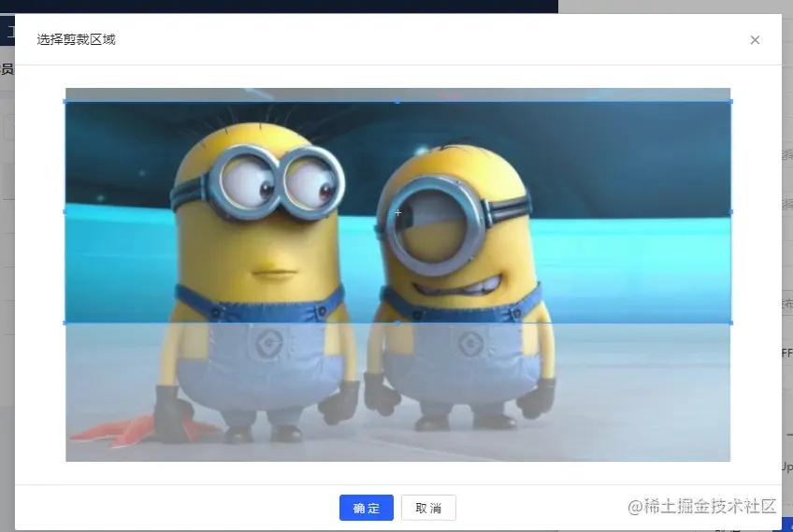Select the bottom-center crop handle

[397, 323]
